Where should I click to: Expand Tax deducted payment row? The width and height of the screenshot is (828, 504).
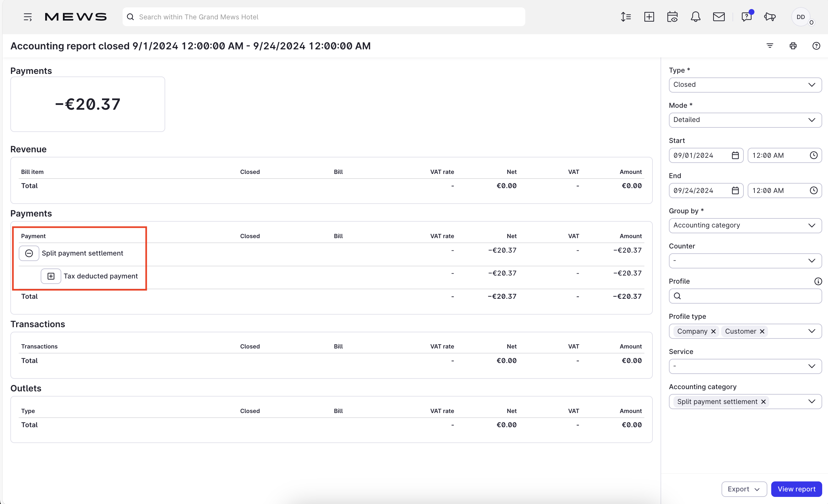coord(51,276)
